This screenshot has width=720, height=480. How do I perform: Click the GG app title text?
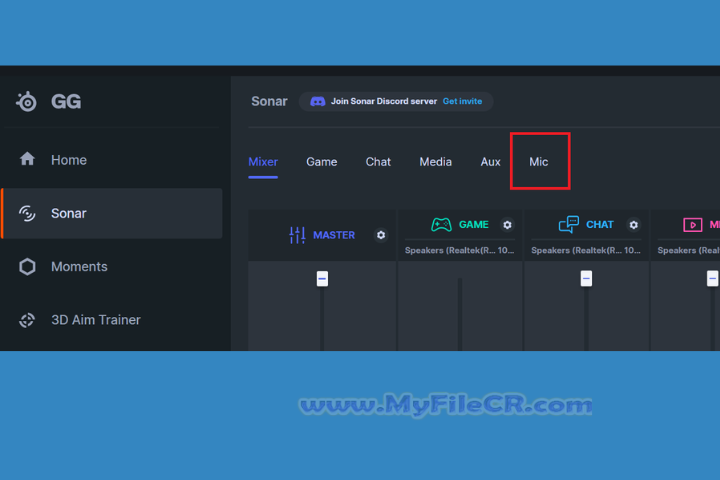66,102
